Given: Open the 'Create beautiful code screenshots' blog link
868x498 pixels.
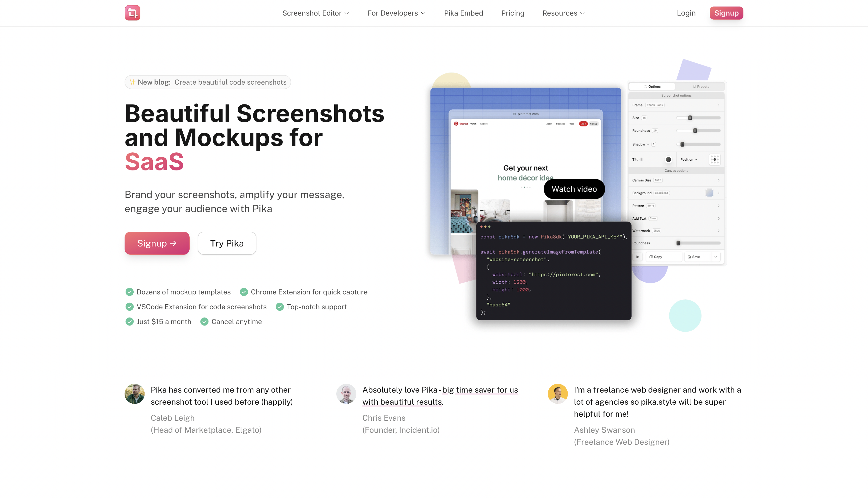Looking at the screenshot, I should pos(230,82).
